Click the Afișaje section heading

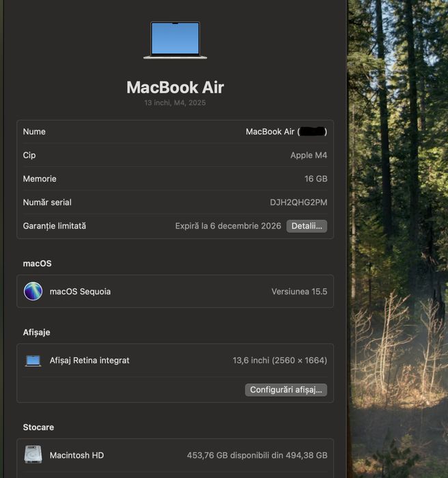[37, 333]
